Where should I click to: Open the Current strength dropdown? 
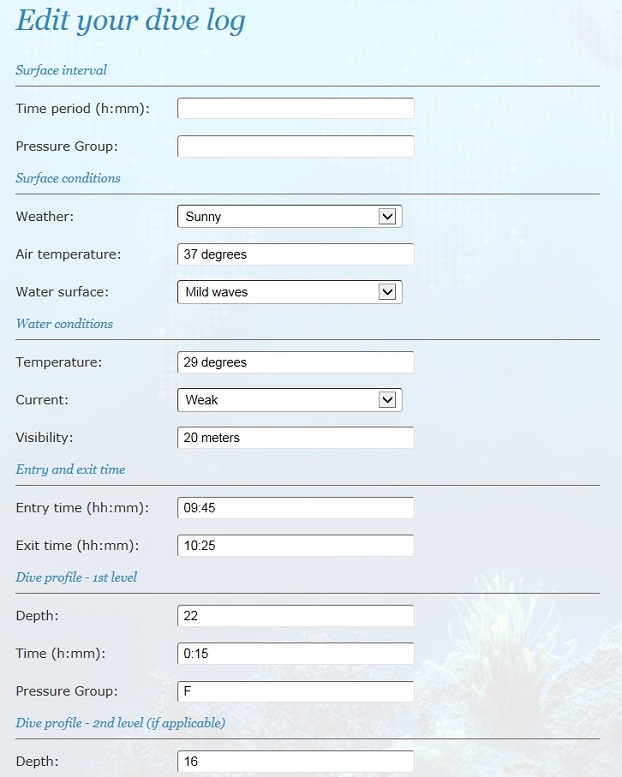(x=280, y=400)
